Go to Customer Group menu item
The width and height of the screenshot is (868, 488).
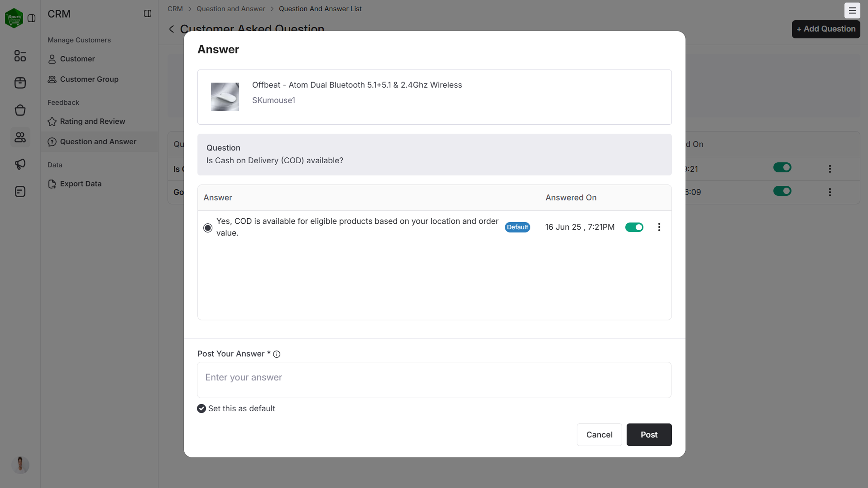click(89, 79)
